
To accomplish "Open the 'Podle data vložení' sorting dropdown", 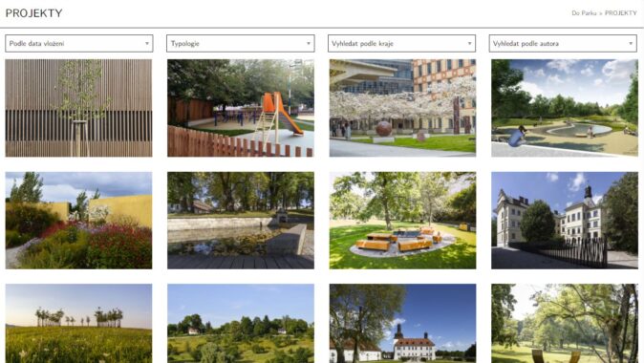I will 79,44.
